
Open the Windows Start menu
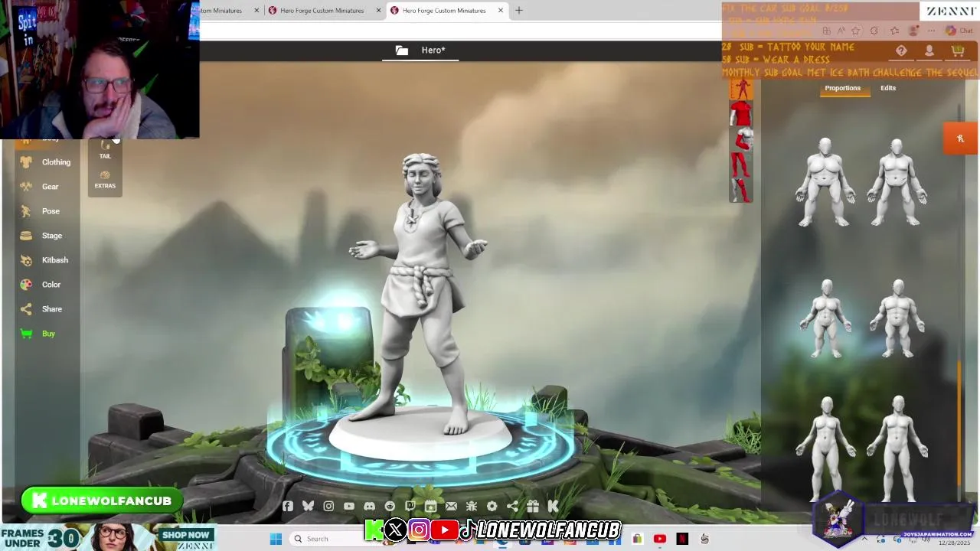point(276,539)
